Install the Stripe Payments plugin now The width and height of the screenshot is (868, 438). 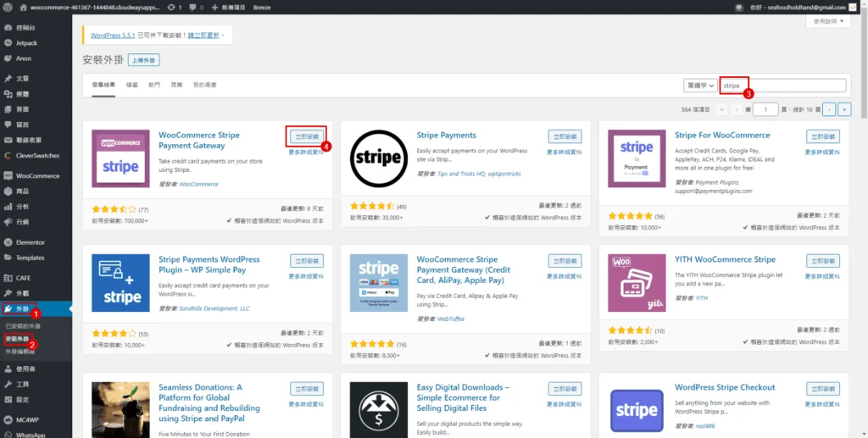pos(565,136)
